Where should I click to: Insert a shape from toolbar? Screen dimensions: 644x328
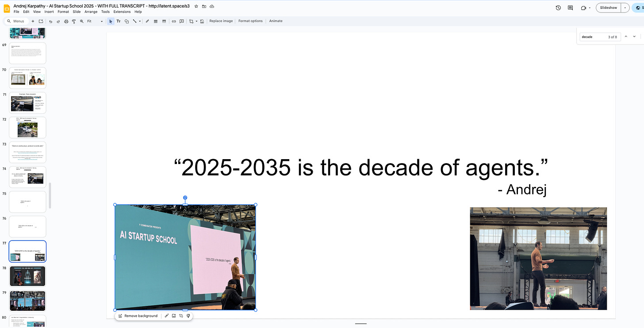(126, 21)
